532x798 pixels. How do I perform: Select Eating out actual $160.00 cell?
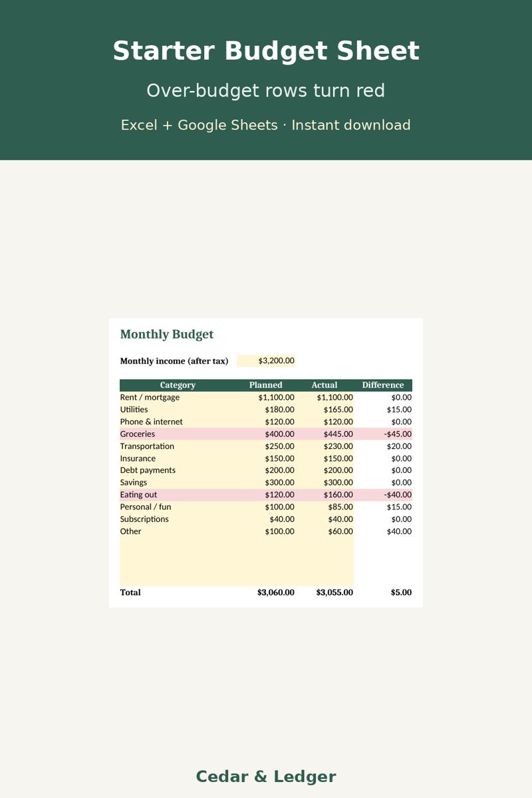click(325, 495)
